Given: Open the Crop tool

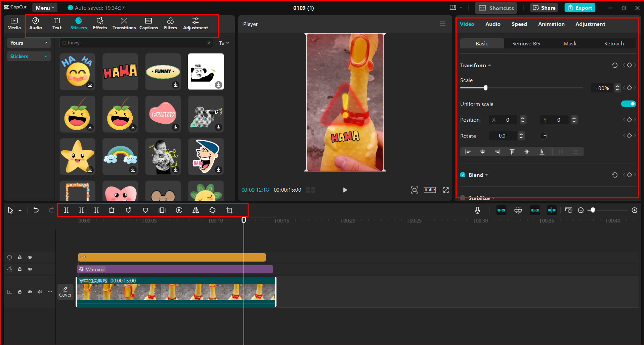Looking at the screenshot, I should (x=229, y=210).
